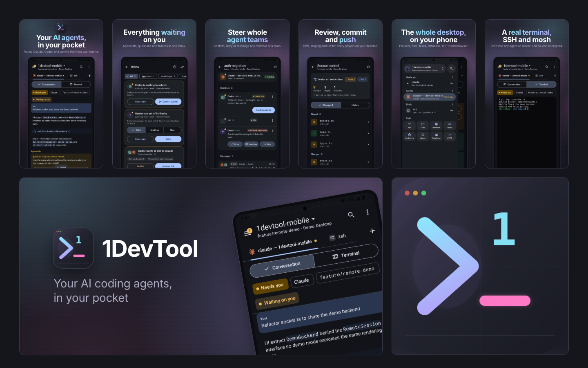The height and width of the screenshot is (368, 588).
Task: Tap the mark-all-read double-check icon in the Inbox header
Action: click(x=182, y=67)
